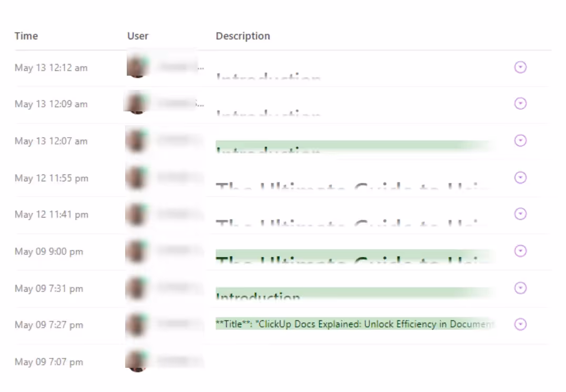Expand the May 13 12:07 am history entry

pyautogui.click(x=520, y=140)
